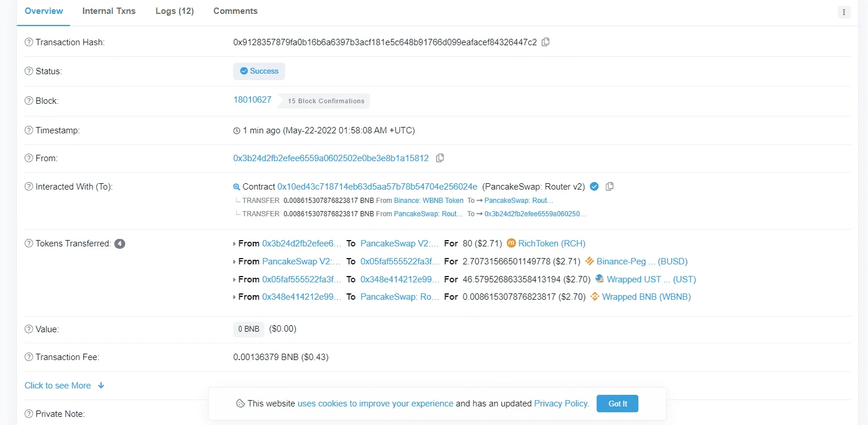This screenshot has height=425, width=868.
Task: Click the clock icon by timestamp
Action: point(237,131)
